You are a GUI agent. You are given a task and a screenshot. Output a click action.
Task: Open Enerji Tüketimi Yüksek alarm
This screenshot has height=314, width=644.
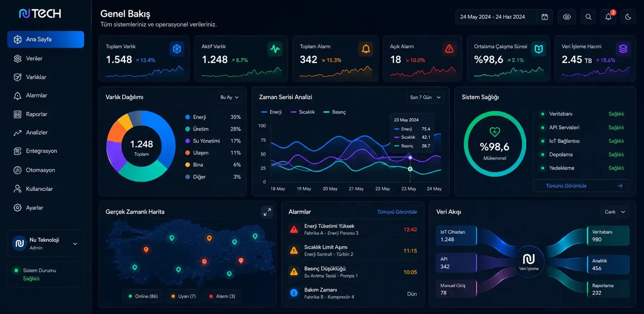tap(353, 229)
